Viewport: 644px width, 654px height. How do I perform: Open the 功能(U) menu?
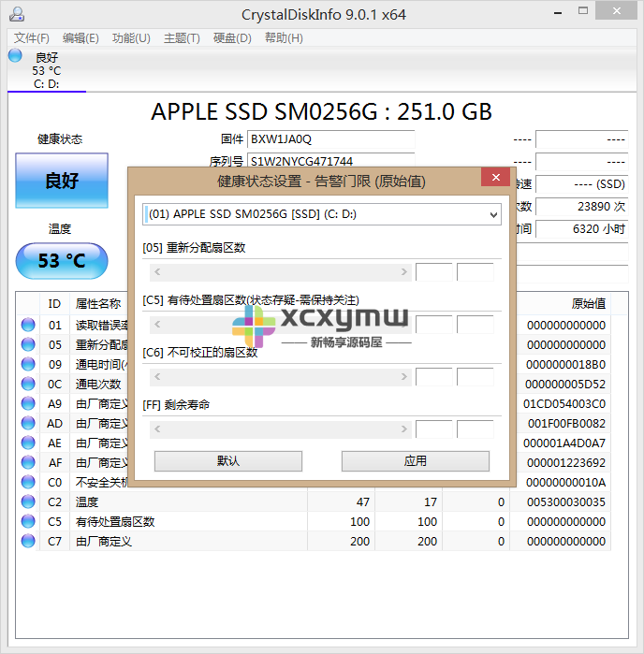tap(131, 38)
